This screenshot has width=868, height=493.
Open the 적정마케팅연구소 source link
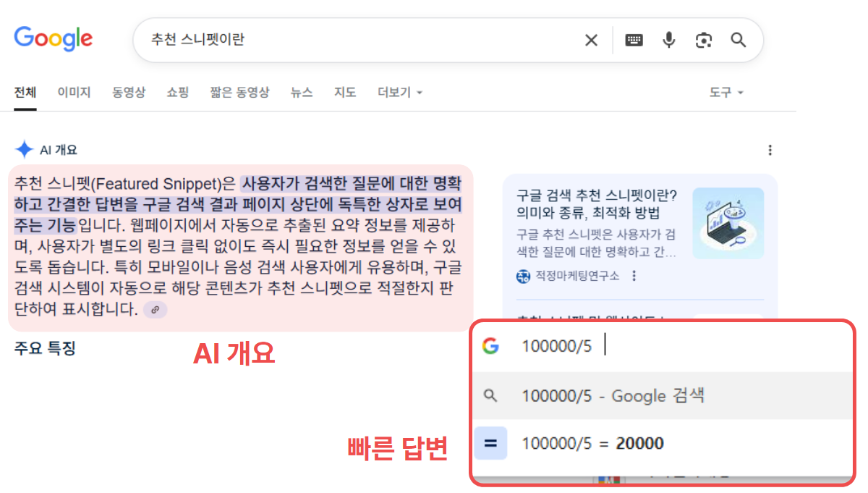tap(576, 276)
